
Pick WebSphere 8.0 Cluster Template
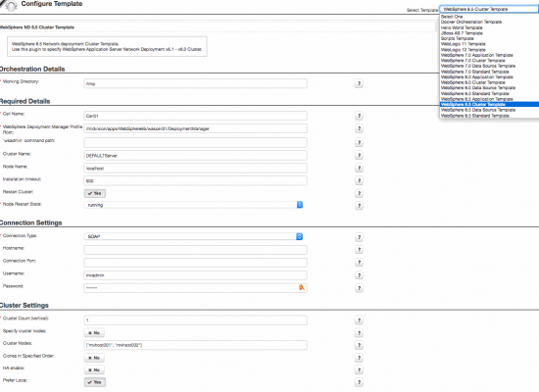pos(489,82)
